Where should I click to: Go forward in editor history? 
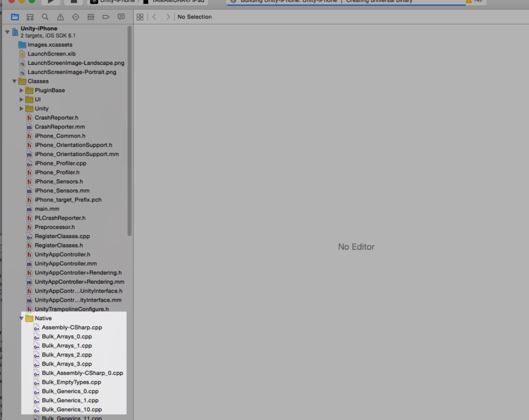point(168,17)
